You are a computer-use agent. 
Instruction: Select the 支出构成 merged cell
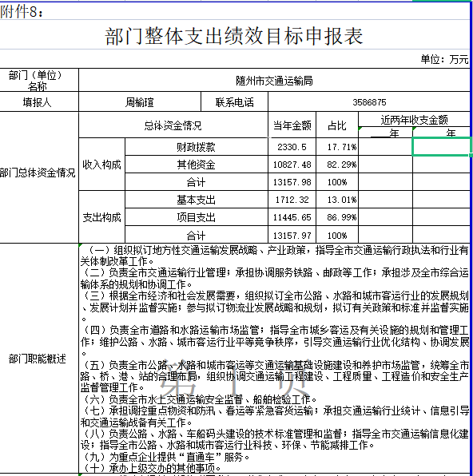click(101, 217)
